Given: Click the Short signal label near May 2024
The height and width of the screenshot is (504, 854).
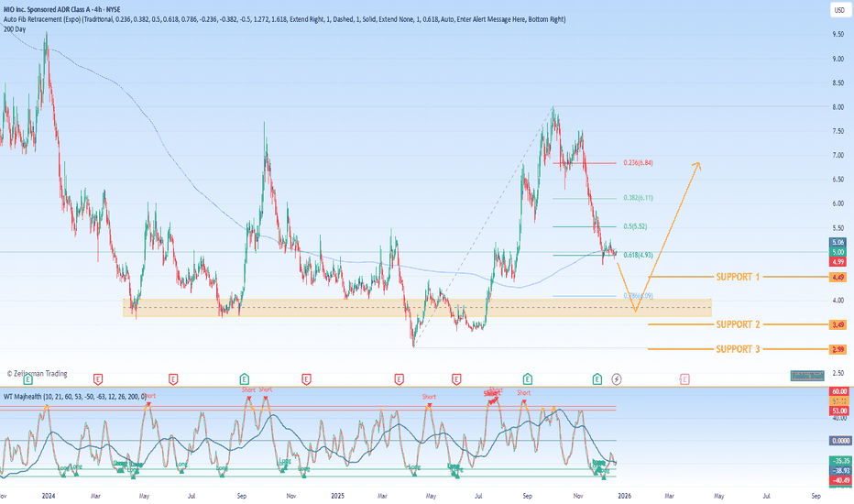Looking at the screenshot, I should tap(148, 396).
